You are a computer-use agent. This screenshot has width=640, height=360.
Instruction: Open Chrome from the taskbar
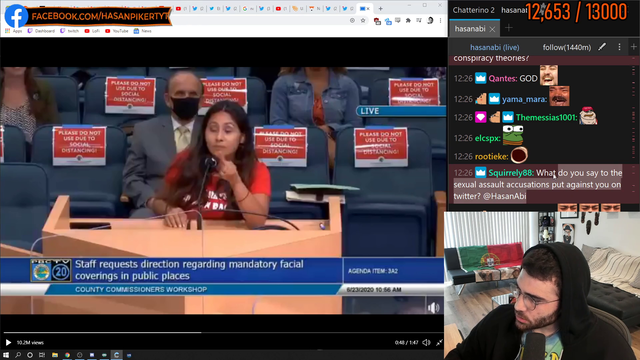click(x=67, y=355)
